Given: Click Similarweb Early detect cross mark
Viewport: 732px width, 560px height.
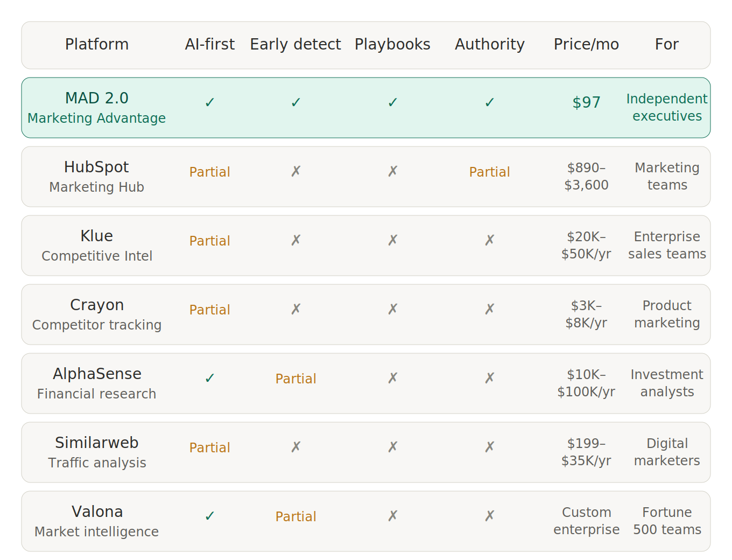Looking at the screenshot, I should [296, 447].
